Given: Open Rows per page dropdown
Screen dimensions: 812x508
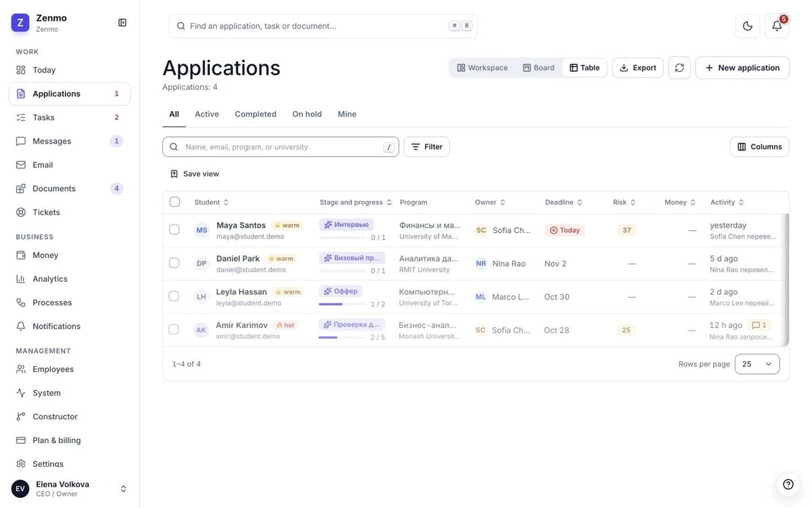Looking at the screenshot, I should (757, 364).
